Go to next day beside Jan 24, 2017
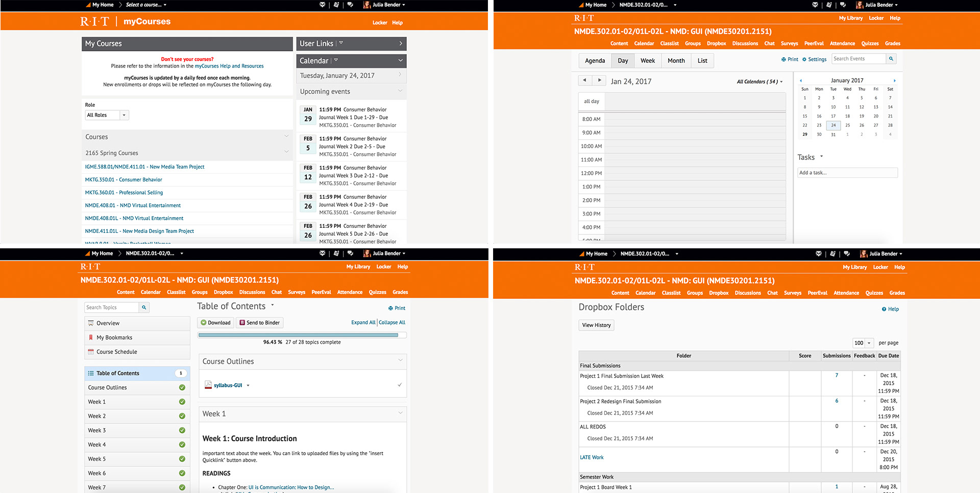The image size is (980, 493). (599, 80)
